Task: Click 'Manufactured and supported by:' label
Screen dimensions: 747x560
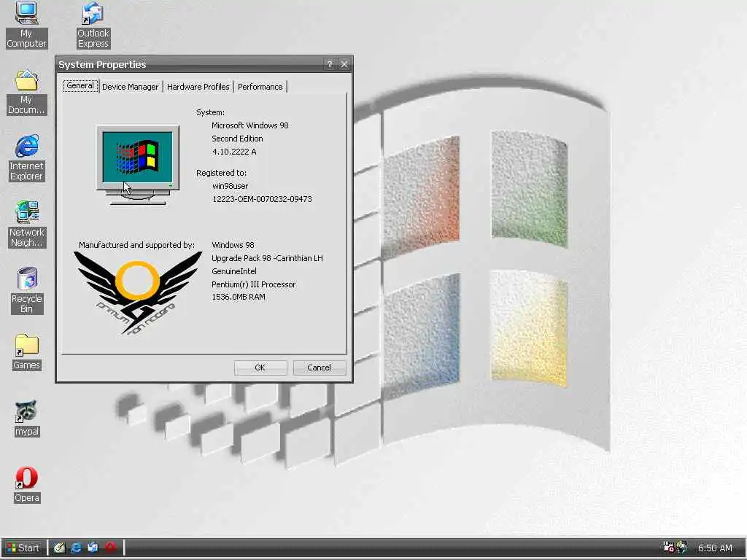Action: click(x=136, y=245)
